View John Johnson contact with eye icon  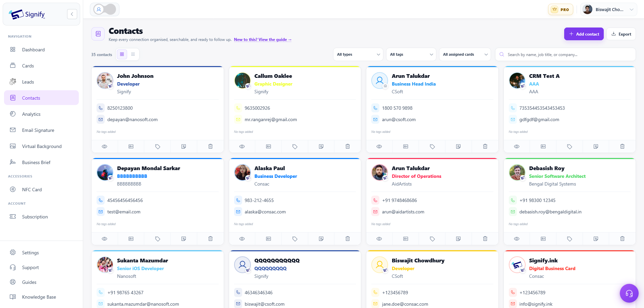[x=105, y=146]
